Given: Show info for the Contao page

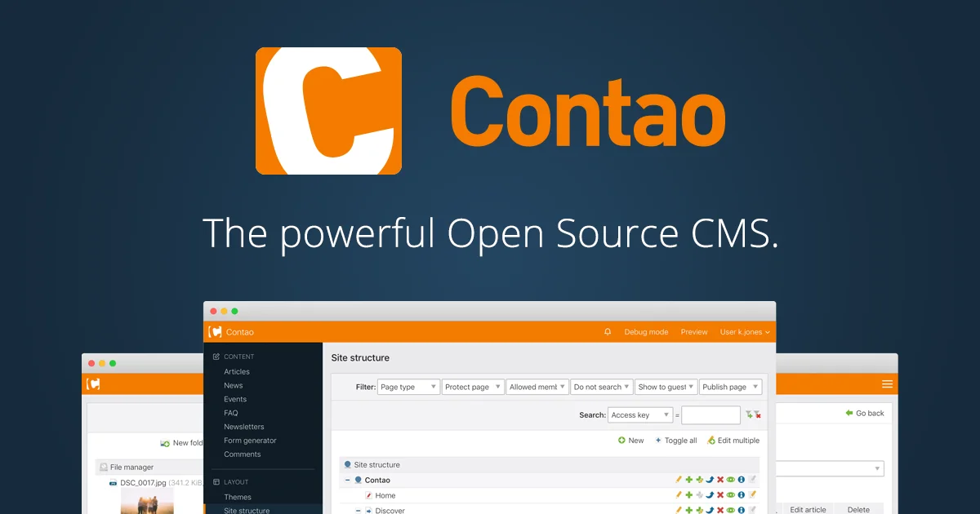Looking at the screenshot, I should [742, 480].
